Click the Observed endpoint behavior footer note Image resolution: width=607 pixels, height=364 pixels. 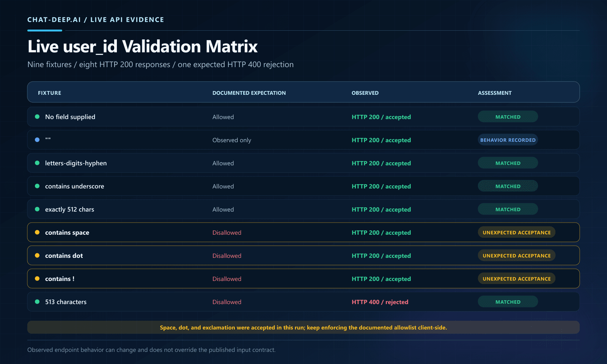tap(151, 350)
